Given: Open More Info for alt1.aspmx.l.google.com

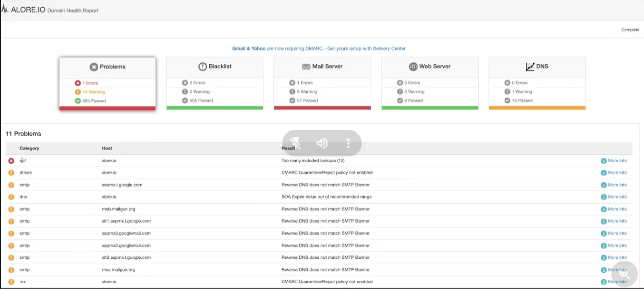Looking at the screenshot, I should point(614,221).
